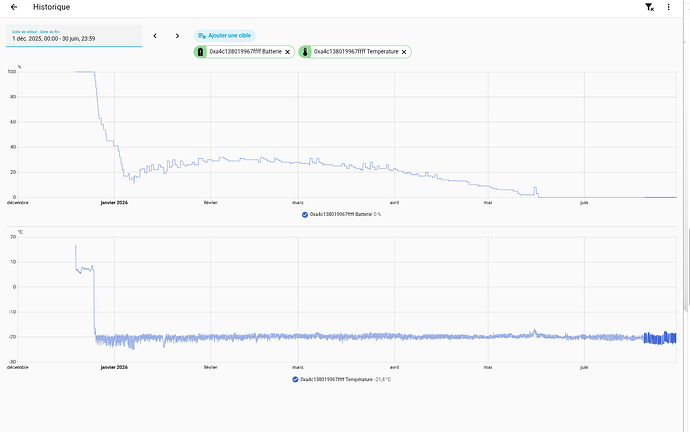Click temperature graph at avril marker

pos(394,300)
